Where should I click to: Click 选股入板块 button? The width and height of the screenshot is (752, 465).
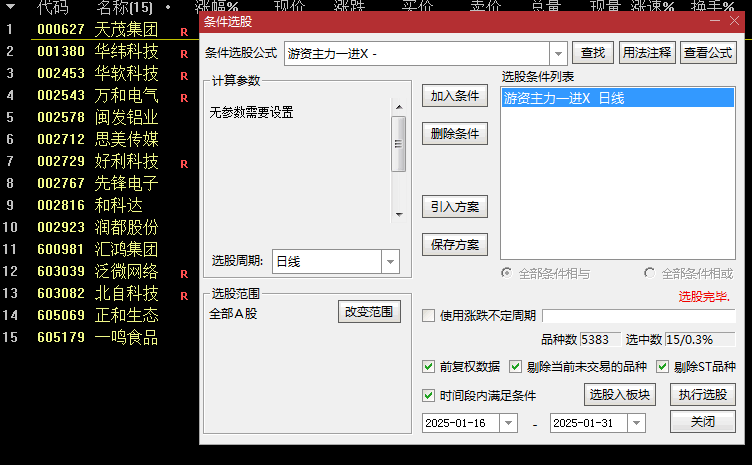pos(620,395)
